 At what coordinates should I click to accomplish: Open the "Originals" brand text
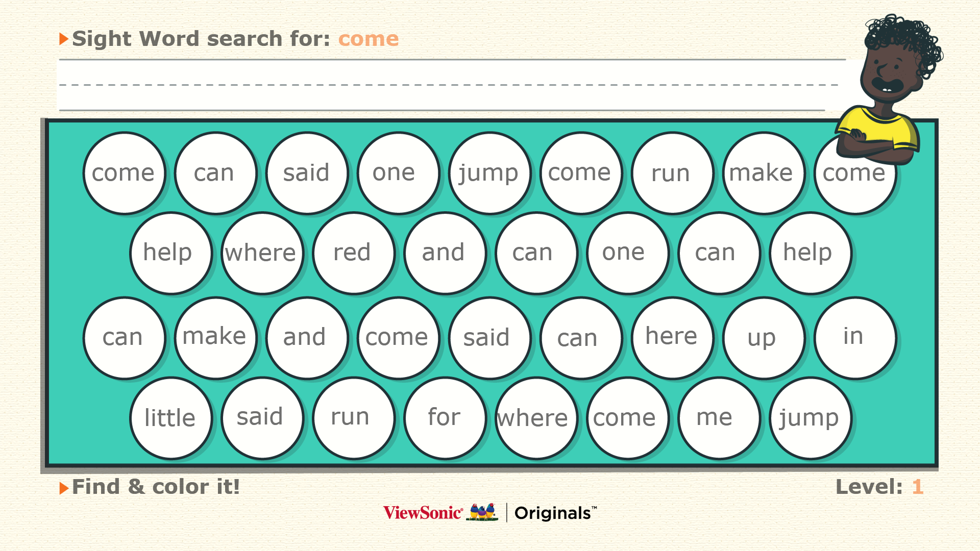[555, 513]
